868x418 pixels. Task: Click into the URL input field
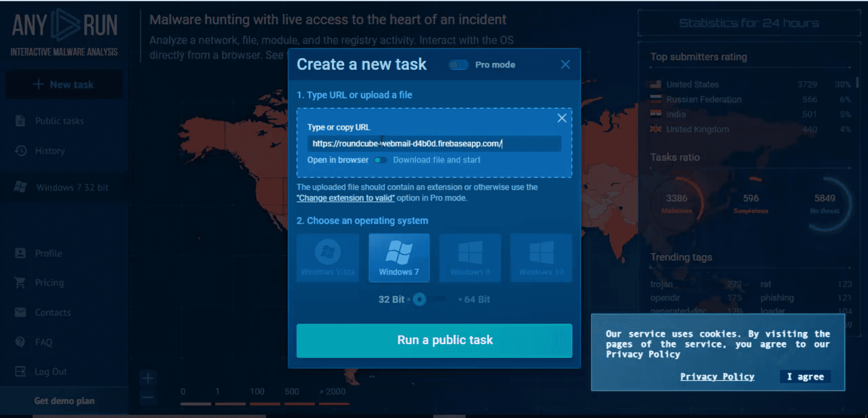434,144
